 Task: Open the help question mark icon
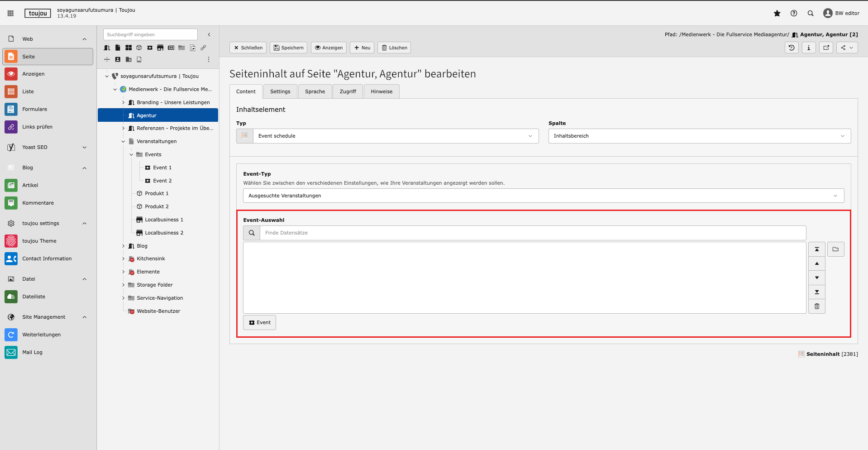point(794,14)
